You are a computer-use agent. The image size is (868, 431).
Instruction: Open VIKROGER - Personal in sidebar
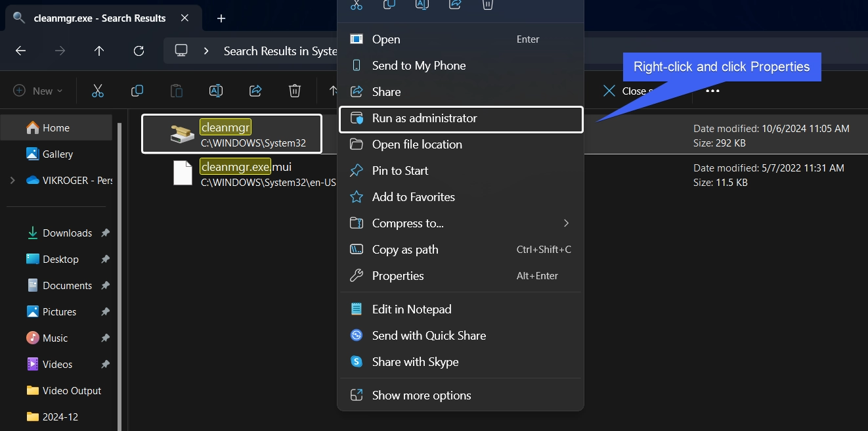point(68,181)
